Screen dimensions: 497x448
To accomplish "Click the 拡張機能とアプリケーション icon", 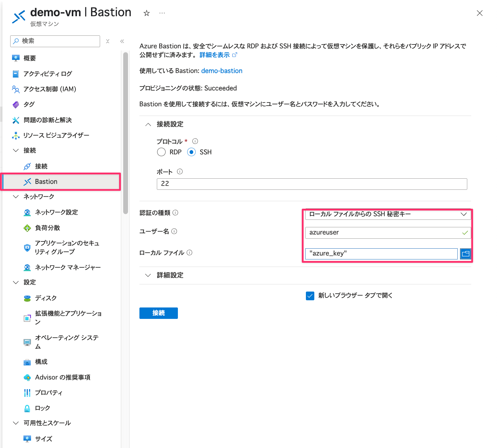I will (27, 318).
